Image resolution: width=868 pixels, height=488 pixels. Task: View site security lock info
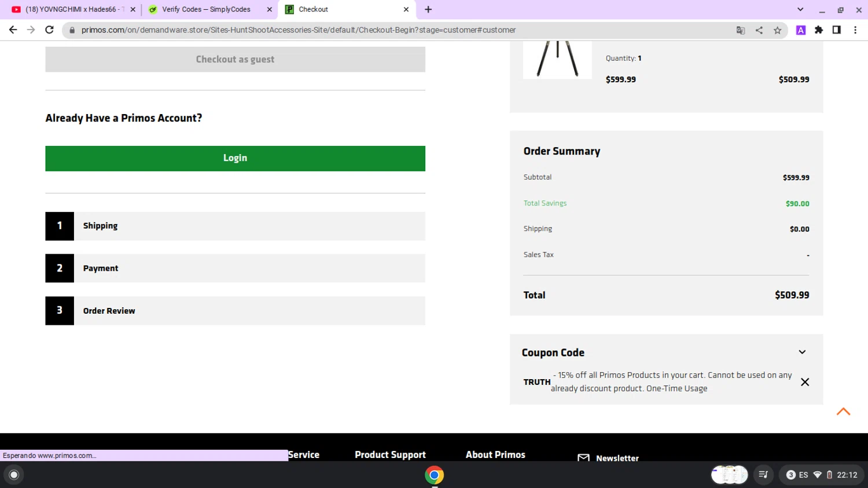[72, 30]
